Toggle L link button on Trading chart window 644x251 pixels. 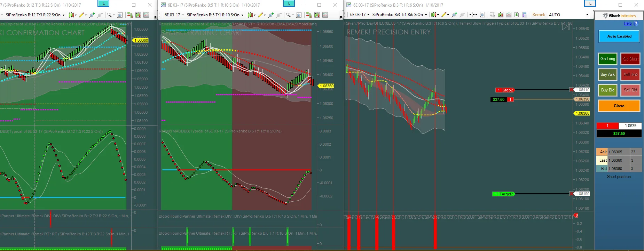289,3
